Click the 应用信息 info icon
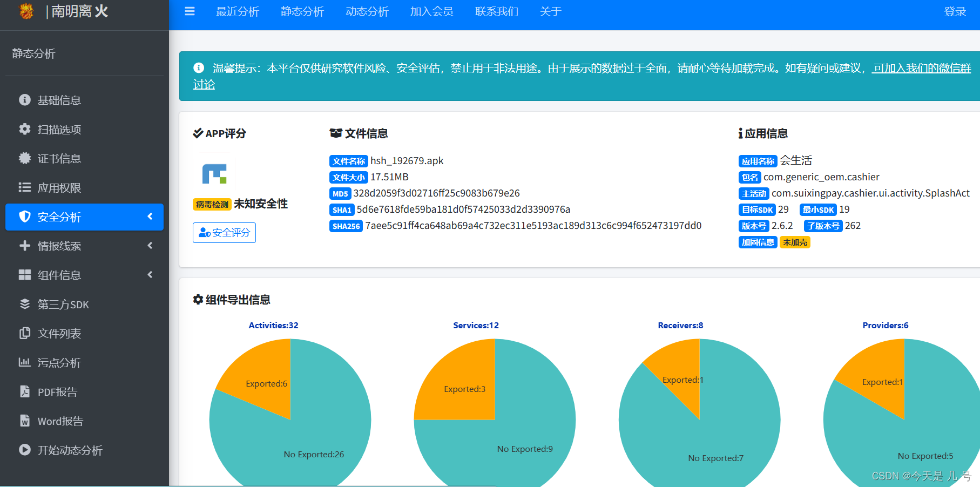This screenshot has width=980, height=487. pyautogui.click(x=741, y=133)
